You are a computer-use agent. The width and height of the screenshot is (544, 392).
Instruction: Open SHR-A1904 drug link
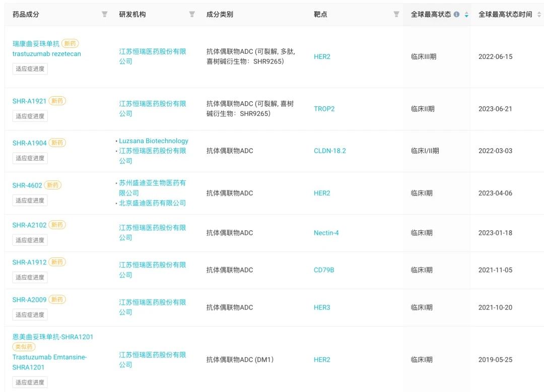29,143
